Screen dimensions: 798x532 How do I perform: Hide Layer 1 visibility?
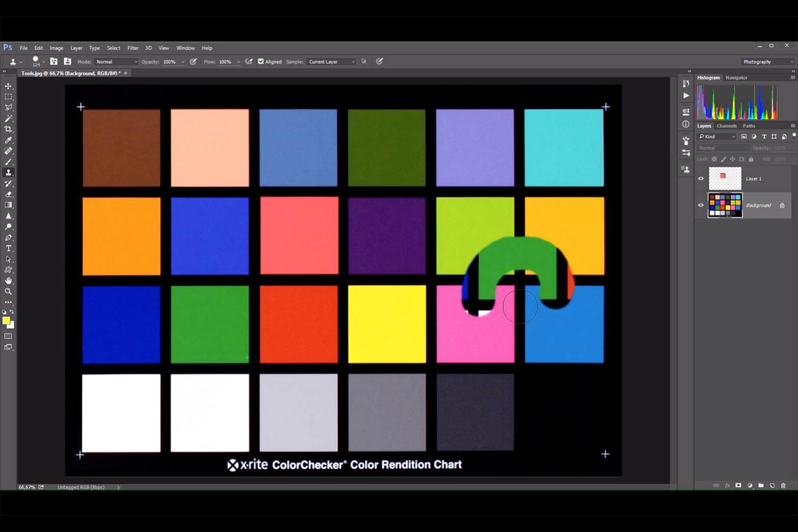tap(701, 179)
